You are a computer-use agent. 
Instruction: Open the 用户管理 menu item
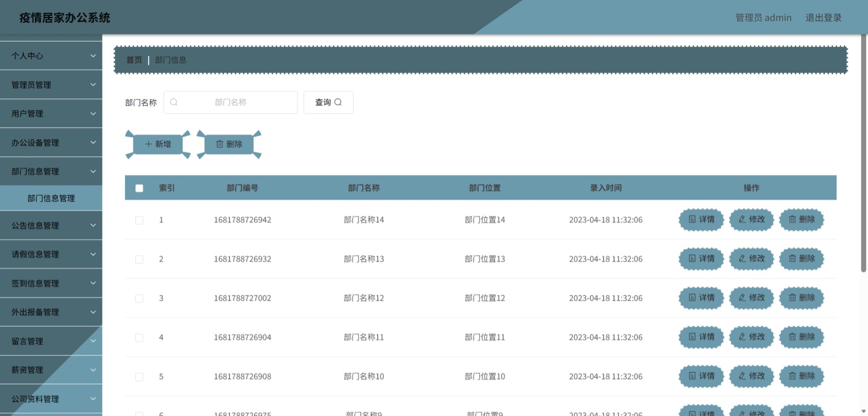[x=51, y=113]
